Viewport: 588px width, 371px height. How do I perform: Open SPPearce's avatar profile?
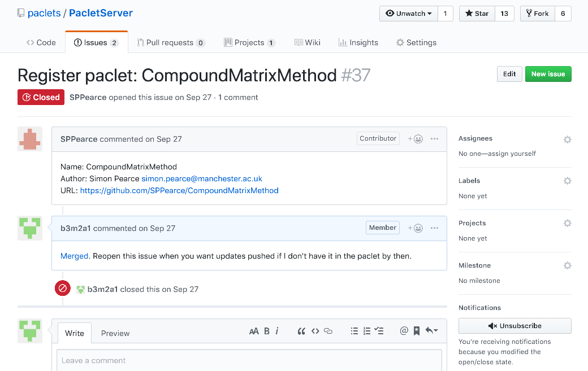(x=30, y=139)
